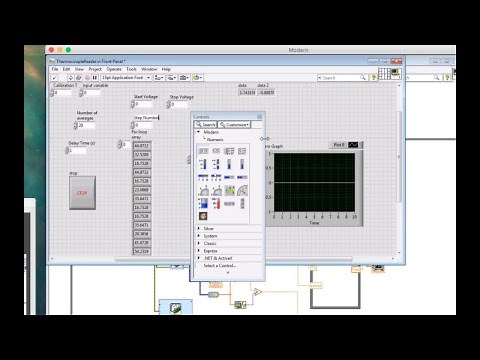Click the checkmark Enter Text button
This screenshot has width=480, height=360.
tap(54, 78)
